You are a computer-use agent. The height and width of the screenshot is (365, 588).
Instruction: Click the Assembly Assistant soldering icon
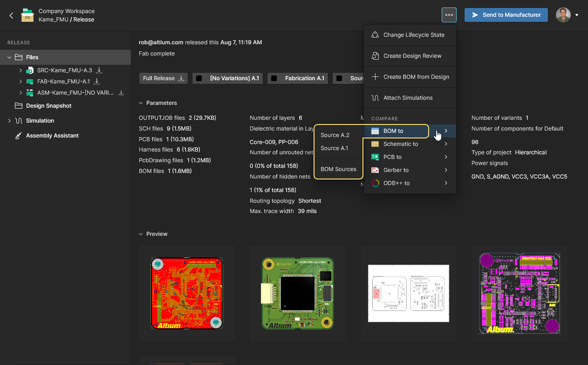click(x=19, y=136)
